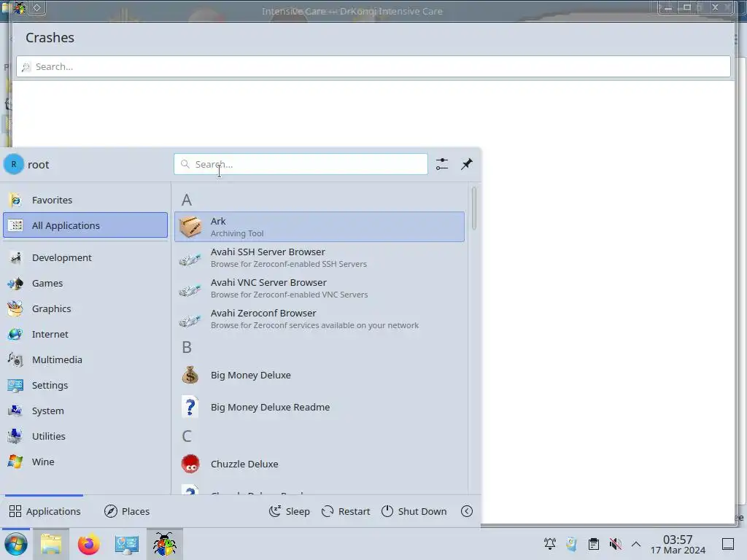Open notifications bell in tray
This screenshot has height=560, width=747.
pos(550,544)
